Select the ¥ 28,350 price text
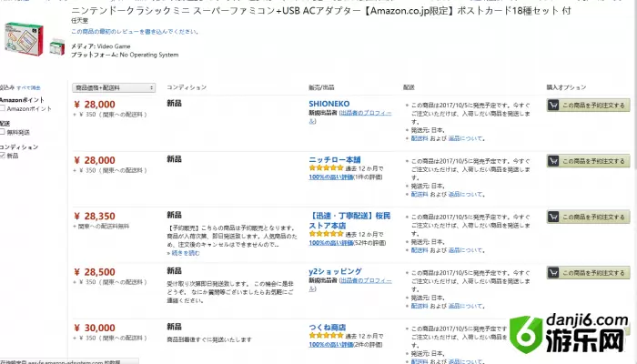The width and height of the screenshot is (637, 364). coord(95,217)
